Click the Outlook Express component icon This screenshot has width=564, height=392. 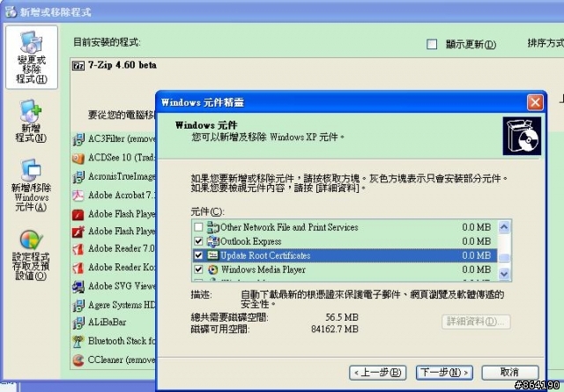click(x=213, y=241)
